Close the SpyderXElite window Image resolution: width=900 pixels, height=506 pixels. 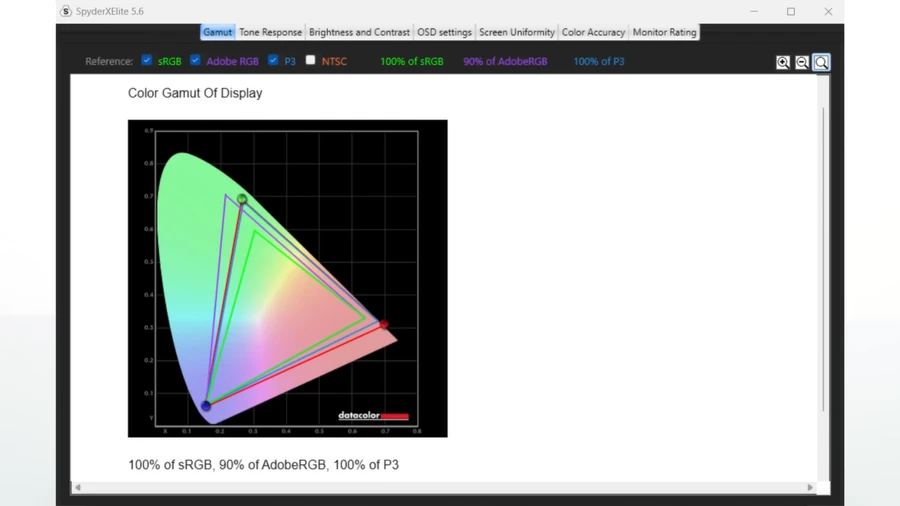coord(828,11)
